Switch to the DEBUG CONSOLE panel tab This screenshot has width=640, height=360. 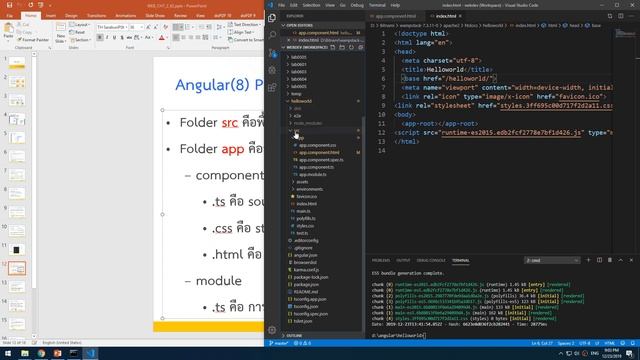tap(431, 260)
